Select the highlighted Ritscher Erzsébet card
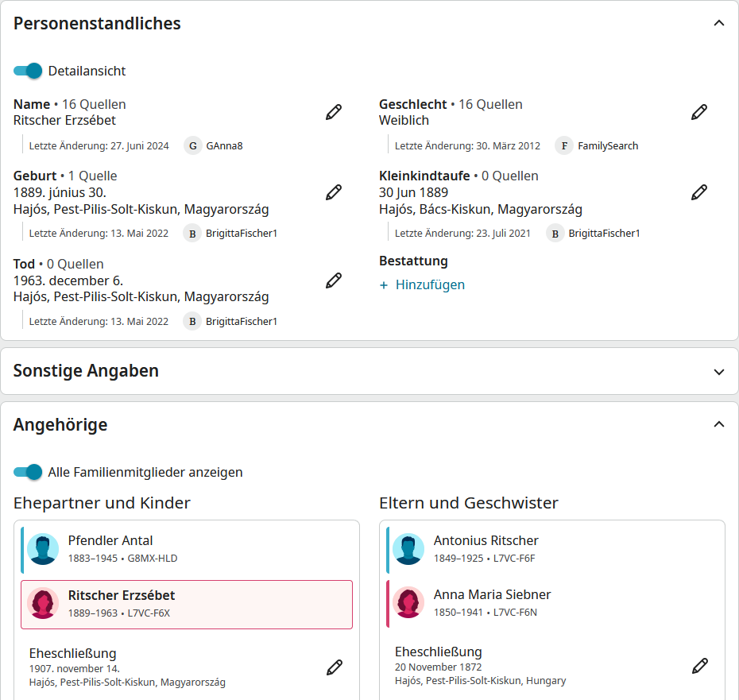 pos(187,604)
